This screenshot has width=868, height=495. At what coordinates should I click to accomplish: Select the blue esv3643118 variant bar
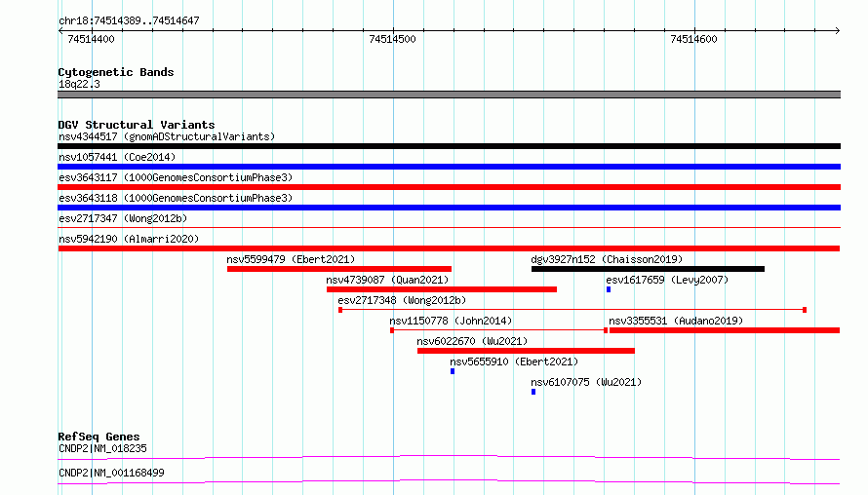coord(449,208)
